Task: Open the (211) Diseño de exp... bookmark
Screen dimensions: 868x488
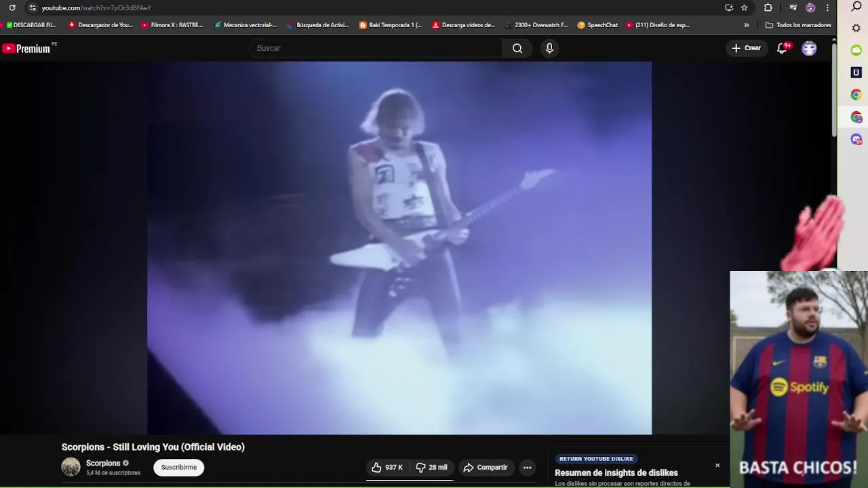Action: pos(658,25)
